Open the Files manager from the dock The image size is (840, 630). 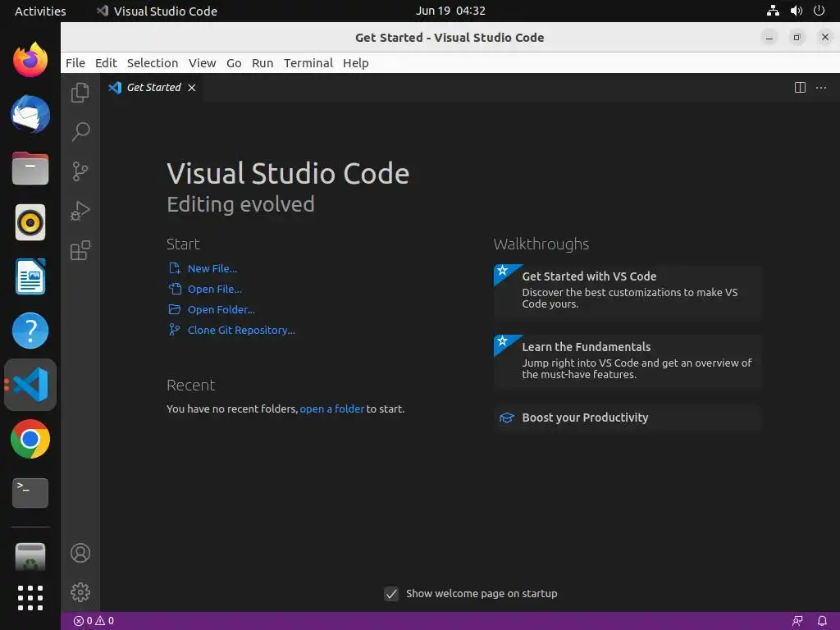pos(30,168)
